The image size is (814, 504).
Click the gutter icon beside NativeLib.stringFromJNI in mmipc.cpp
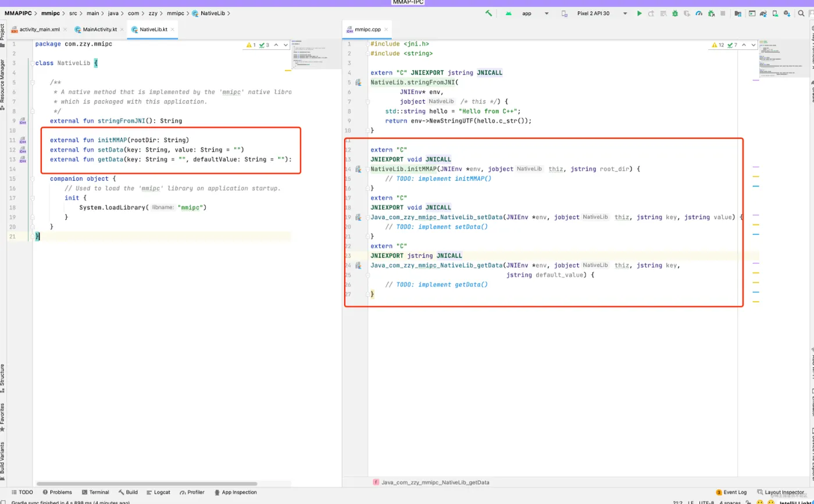[358, 83]
